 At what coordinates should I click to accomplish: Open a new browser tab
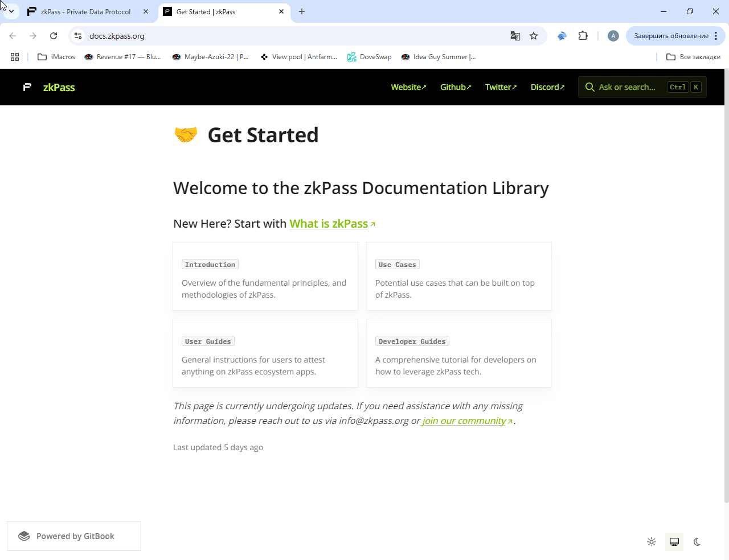tap(302, 11)
